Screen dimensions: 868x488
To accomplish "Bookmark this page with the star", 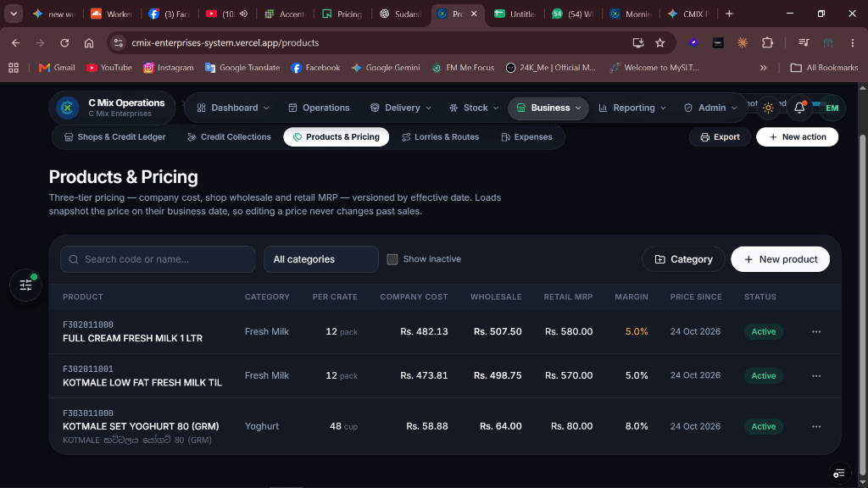I will (x=659, y=42).
